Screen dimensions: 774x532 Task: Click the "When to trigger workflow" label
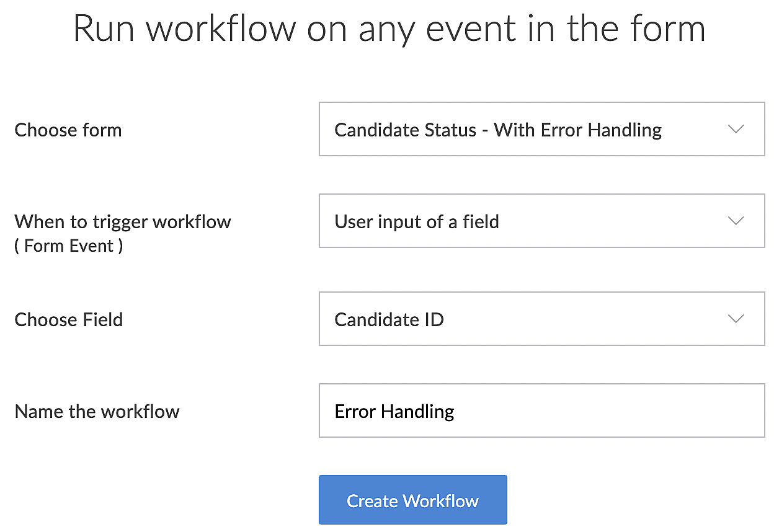pyautogui.click(x=123, y=222)
